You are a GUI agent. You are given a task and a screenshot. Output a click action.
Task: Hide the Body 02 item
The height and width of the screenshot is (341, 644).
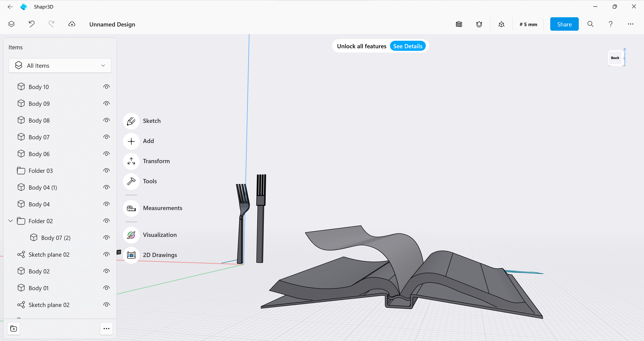point(106,271)
